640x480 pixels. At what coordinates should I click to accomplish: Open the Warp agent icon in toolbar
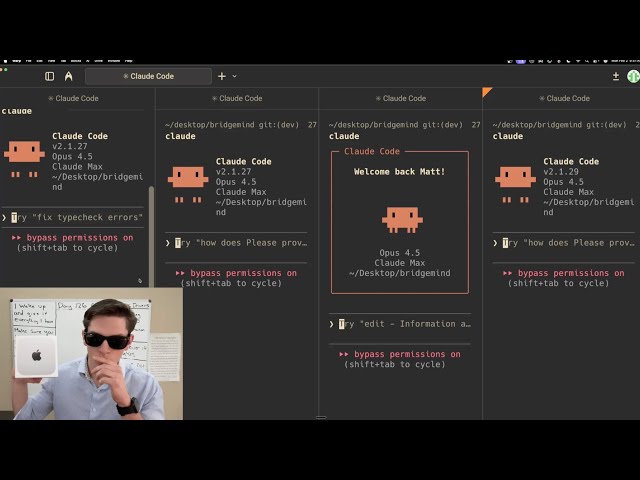[x=69, y=76]
